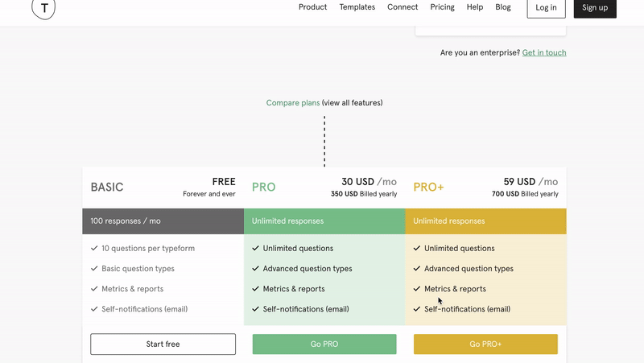Click BASIC plan Self-notifications (email)
Viewport: 644px width, 363px height.
coord(145,309)
